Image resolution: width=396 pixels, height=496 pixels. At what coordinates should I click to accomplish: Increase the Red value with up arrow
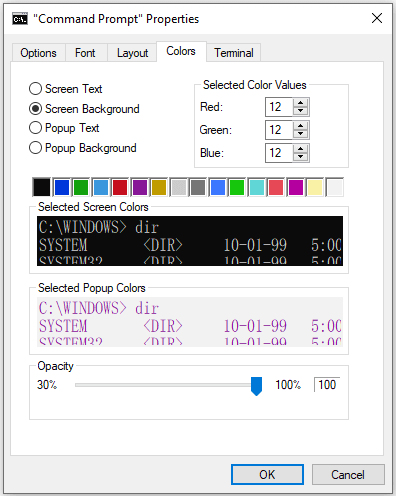(301, 103)
